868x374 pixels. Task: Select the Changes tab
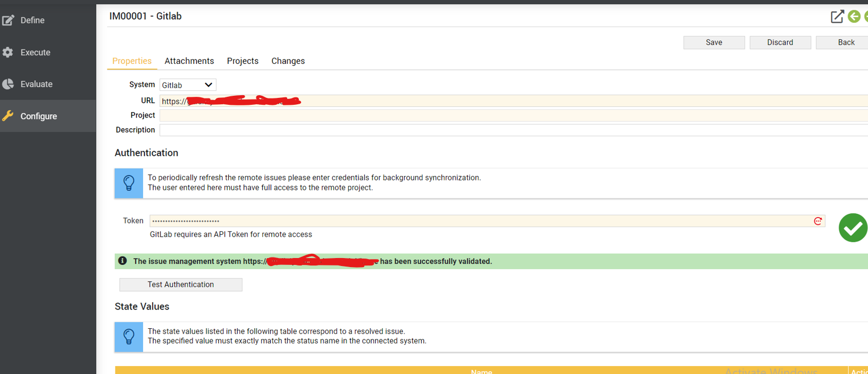pyautogui.click(x=288, y=61)
